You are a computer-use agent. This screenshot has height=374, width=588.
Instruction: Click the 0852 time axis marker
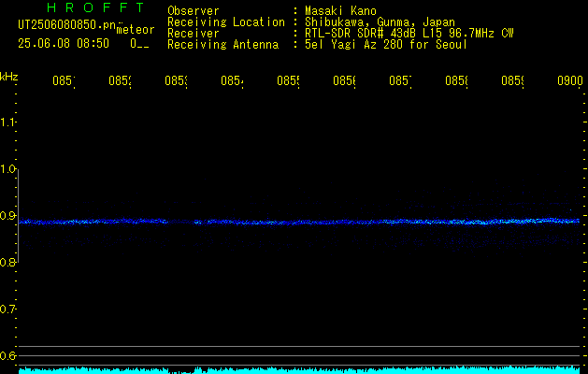click(x=120, y=81)
